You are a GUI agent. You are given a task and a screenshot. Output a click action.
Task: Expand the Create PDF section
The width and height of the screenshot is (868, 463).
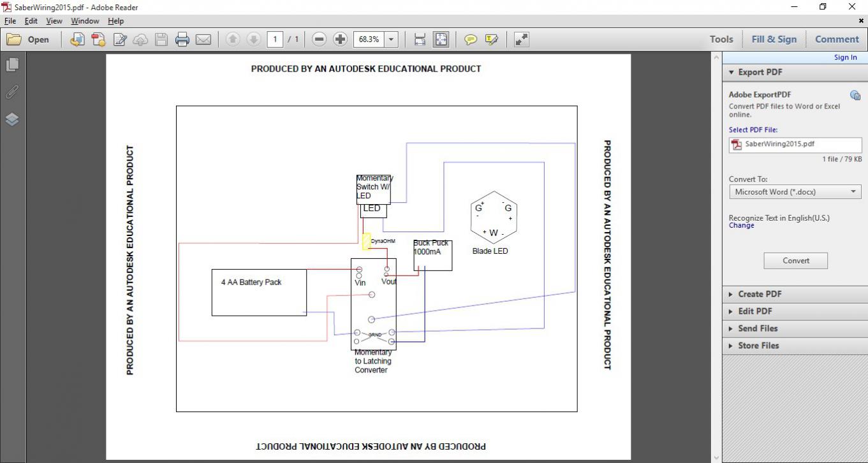[759, 294]
